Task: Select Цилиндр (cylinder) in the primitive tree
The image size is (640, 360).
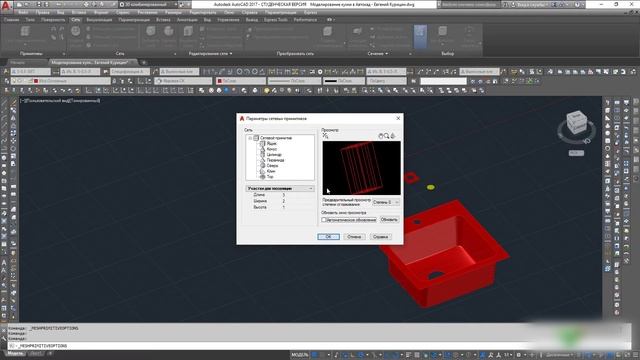Action: point(274,155)
